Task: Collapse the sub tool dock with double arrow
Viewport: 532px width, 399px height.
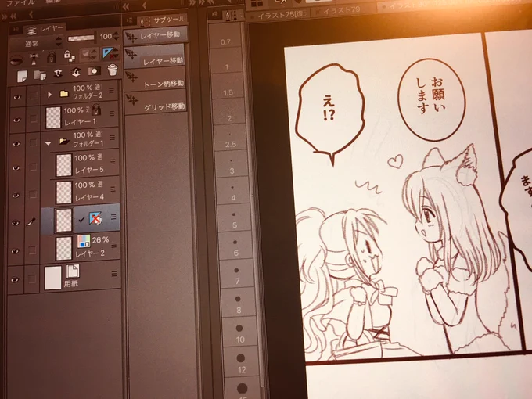Action: point(126,6)
